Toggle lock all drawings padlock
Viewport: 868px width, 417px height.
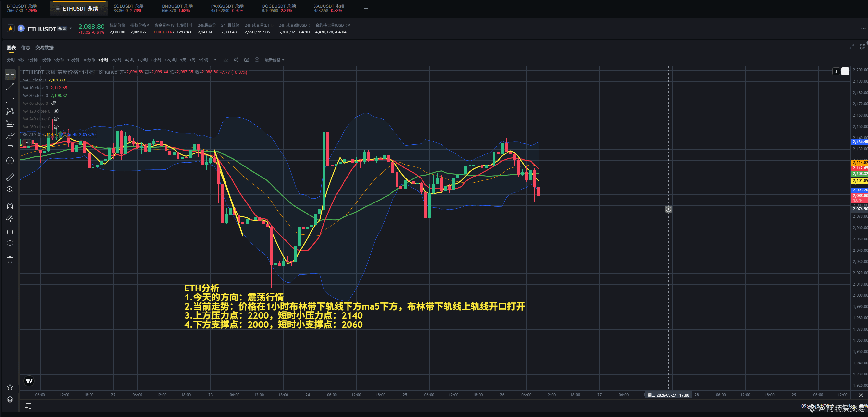coord(10,231)
